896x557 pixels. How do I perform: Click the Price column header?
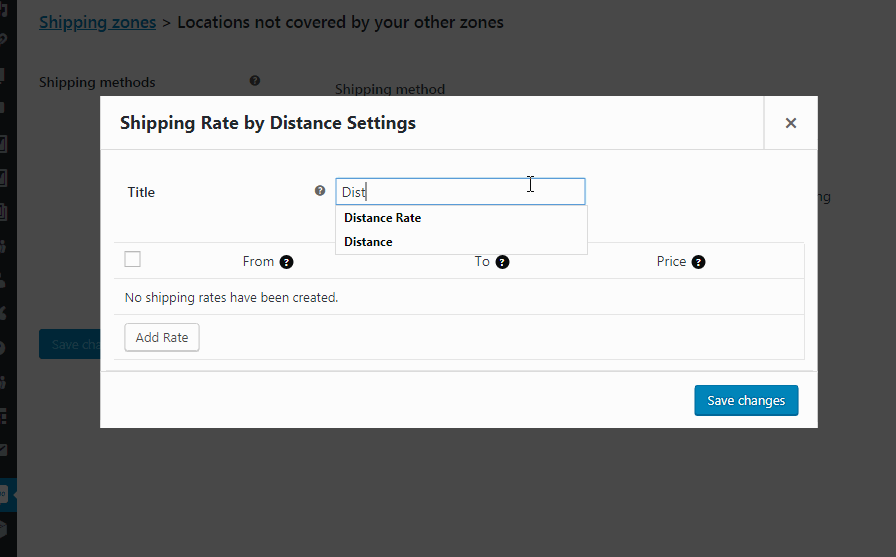coord(671,262)
